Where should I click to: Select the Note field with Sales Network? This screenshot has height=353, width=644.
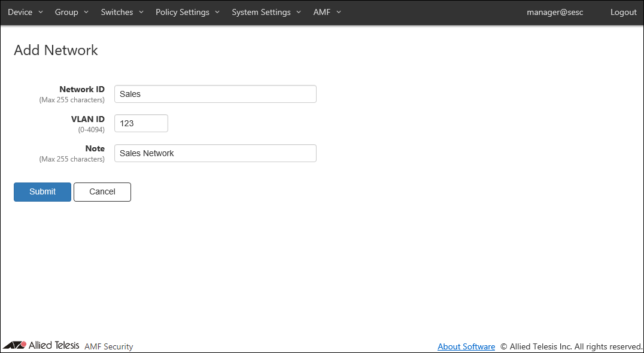tap(215, 153)
